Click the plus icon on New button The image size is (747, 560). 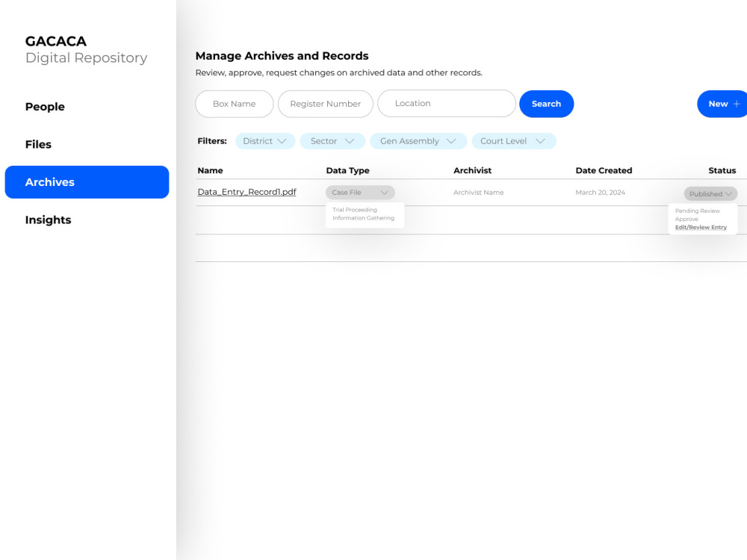[x=736, y=104]
